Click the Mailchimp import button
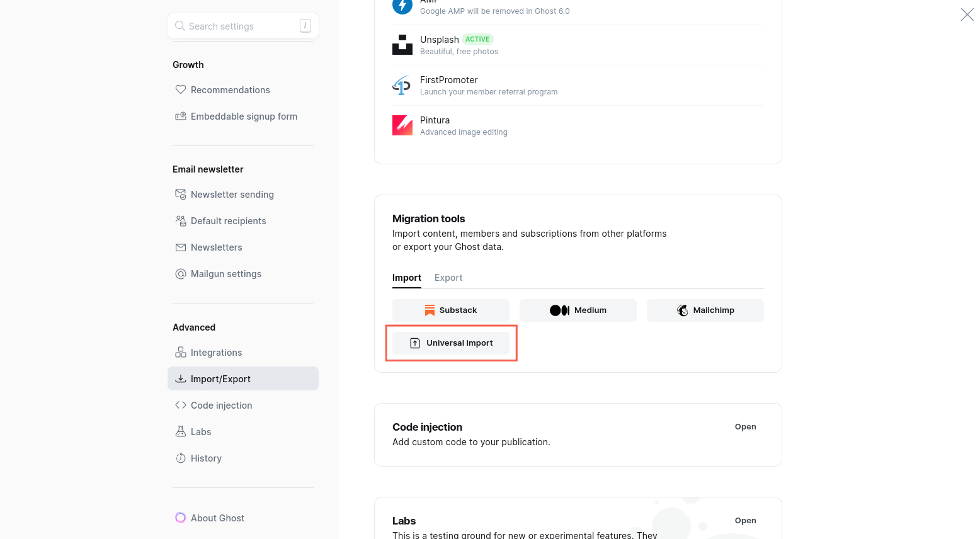 coord(705,310)
